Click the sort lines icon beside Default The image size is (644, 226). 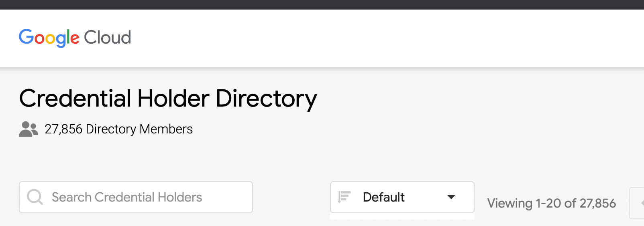click(344, 197)
